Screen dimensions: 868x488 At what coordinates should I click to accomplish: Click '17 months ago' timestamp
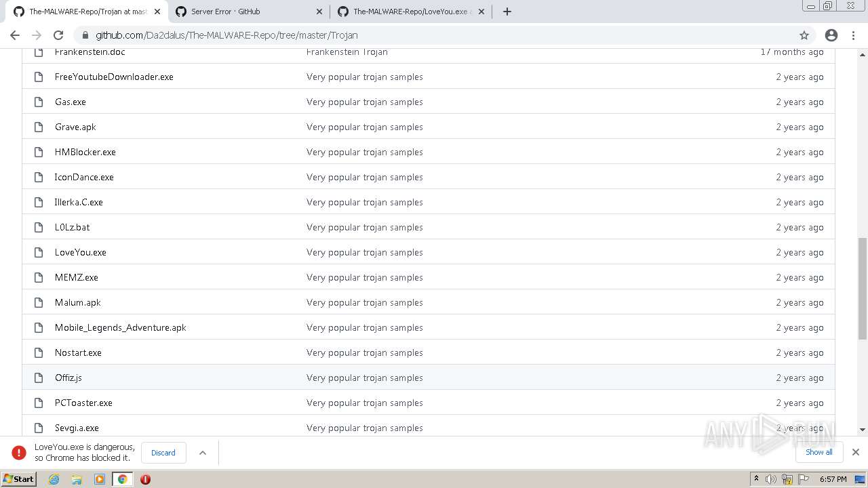coord(792,52)
